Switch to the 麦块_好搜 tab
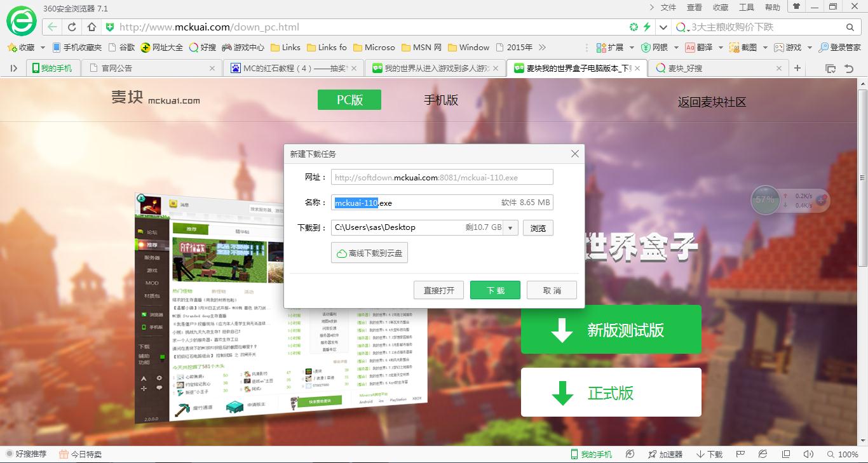This screenshot has width=868, height=463. [x=717, y=68]
